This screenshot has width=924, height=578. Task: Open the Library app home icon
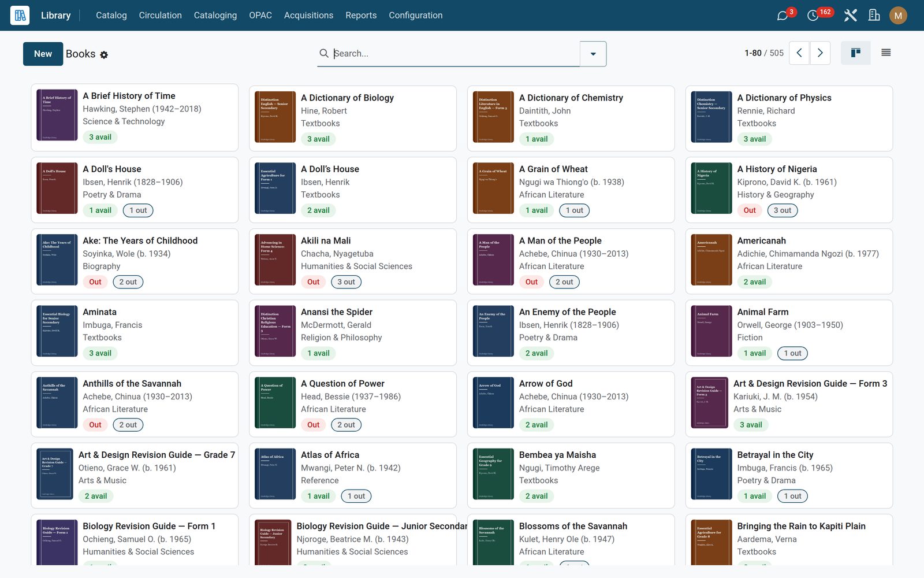click(x=20, y=16)
